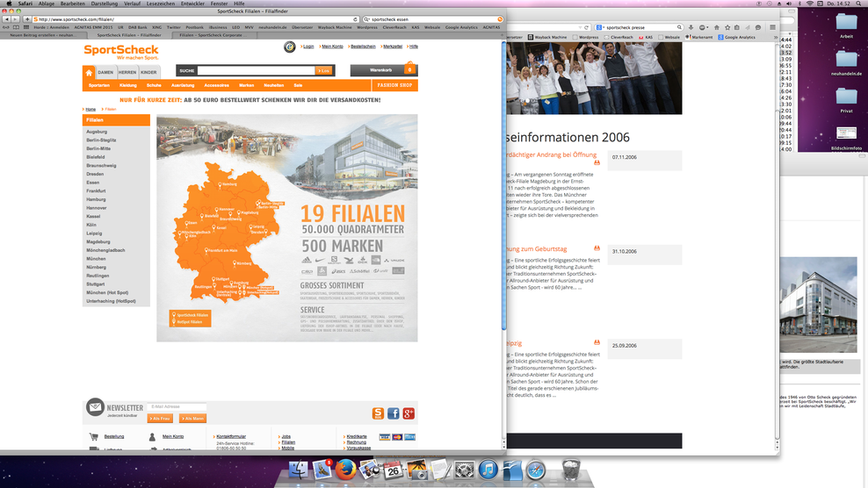
Task: Click the Als Mann newsletter button
Action: click(192, 419)
